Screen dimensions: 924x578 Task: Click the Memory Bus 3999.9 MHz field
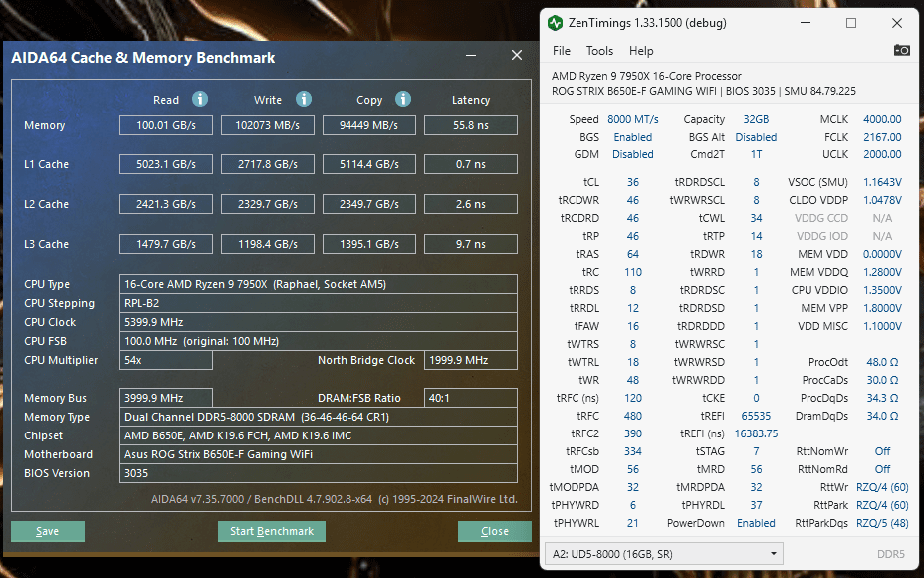point(166,398)
